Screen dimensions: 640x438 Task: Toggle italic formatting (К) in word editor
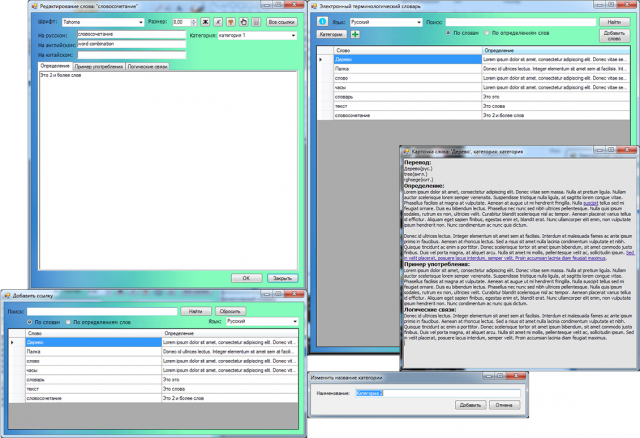[x=218, y=22]
